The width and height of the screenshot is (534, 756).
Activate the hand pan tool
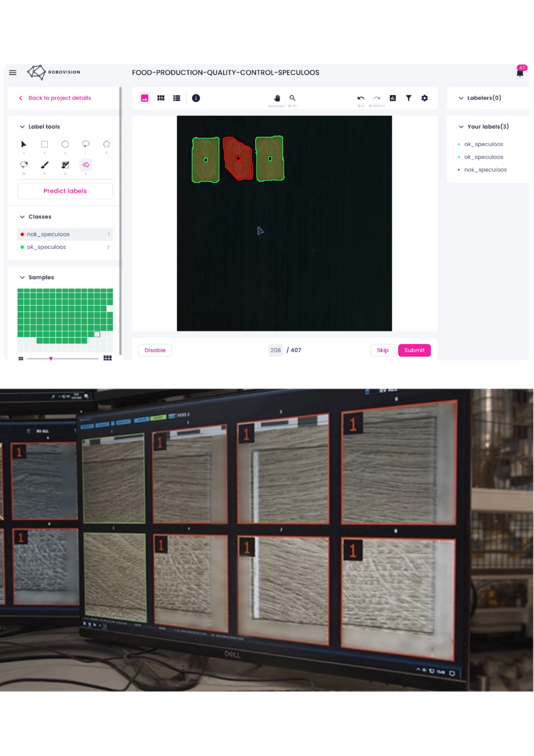pos(277,98)
